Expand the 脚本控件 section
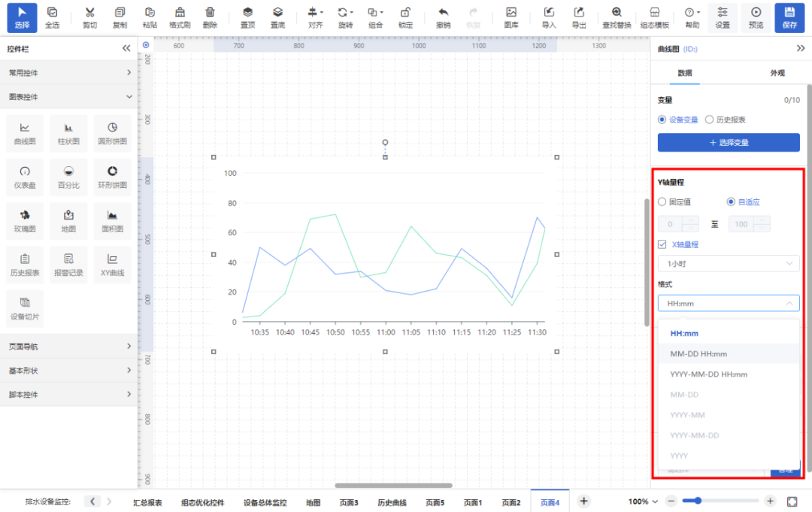The width and height of the screenshot is (812, 512). point(69,395)
